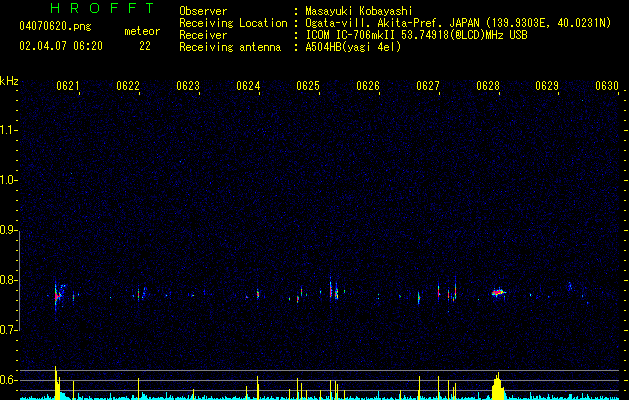
Task: Click the 'Observer' field label
Action: coord(203,11)
